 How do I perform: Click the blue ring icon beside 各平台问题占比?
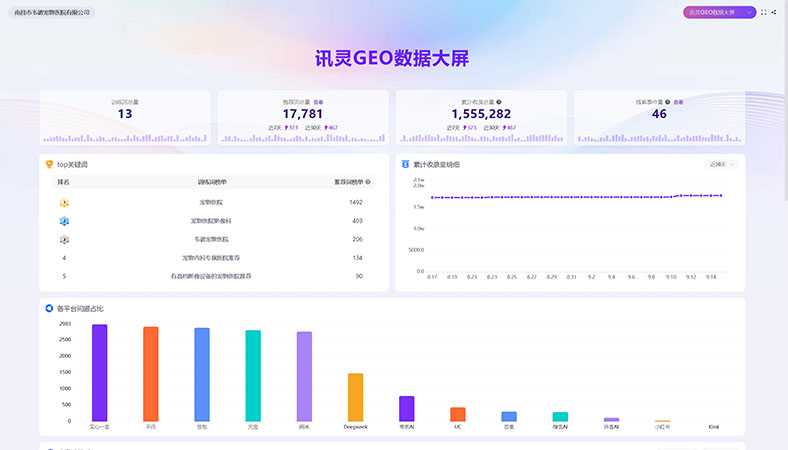(49, 308)
